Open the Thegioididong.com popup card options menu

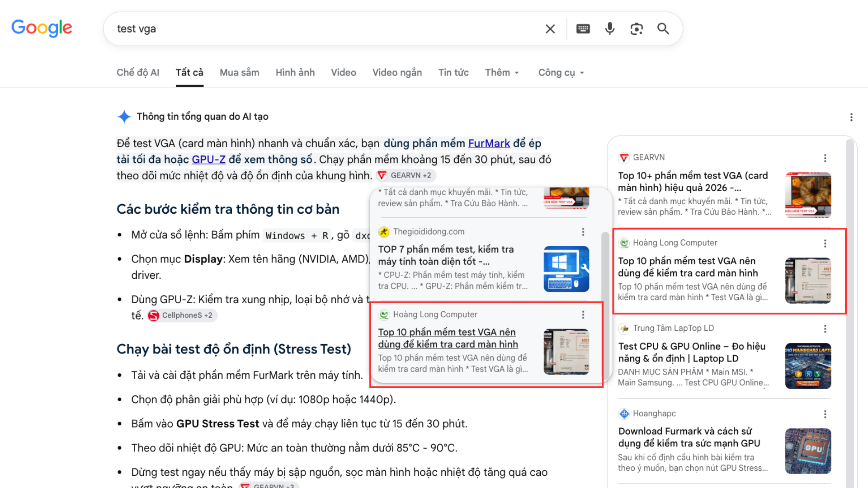point(583,232)
